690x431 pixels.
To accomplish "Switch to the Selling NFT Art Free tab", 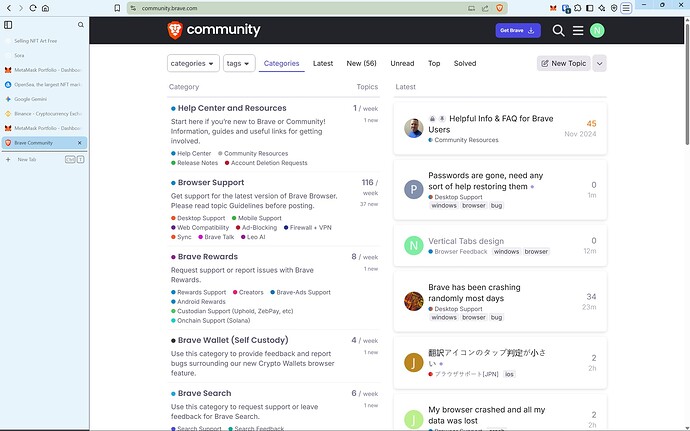I will coord(44,41).
